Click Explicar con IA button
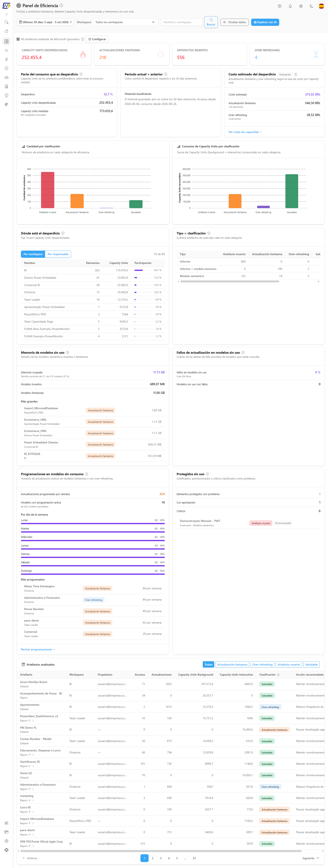 coord(265,22)
